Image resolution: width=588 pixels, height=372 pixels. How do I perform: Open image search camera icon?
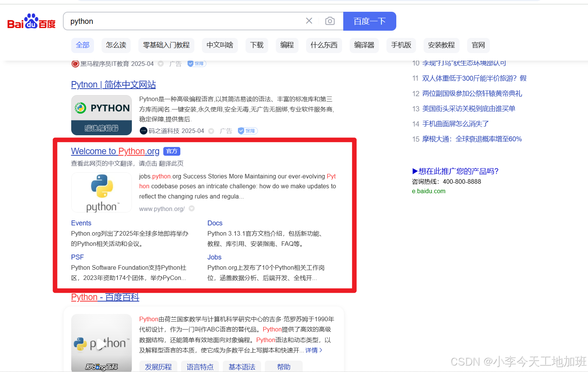330,21
